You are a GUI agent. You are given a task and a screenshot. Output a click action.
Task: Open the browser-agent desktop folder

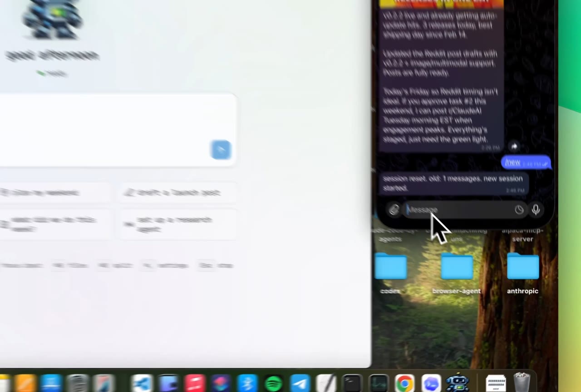coord(457,267)
